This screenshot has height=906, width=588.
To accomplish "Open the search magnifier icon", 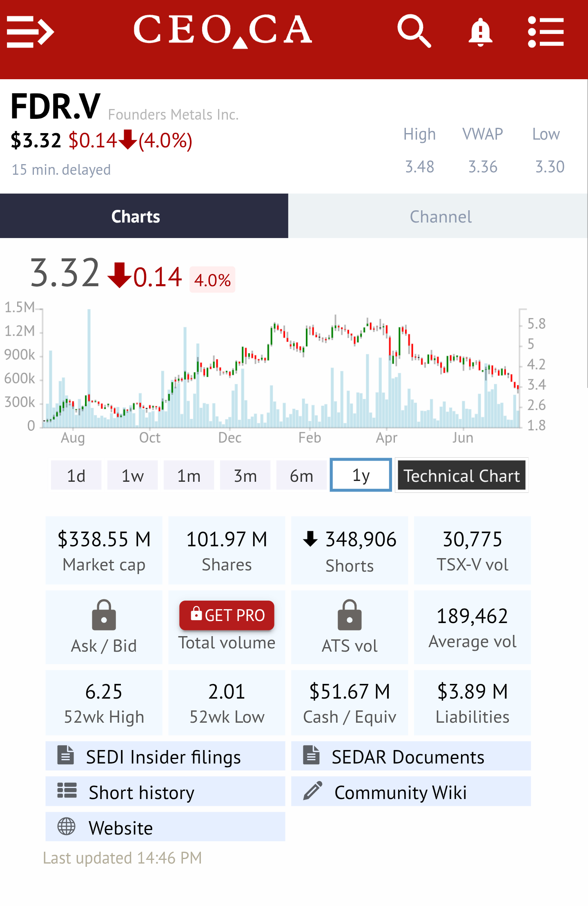I will 414,31.
